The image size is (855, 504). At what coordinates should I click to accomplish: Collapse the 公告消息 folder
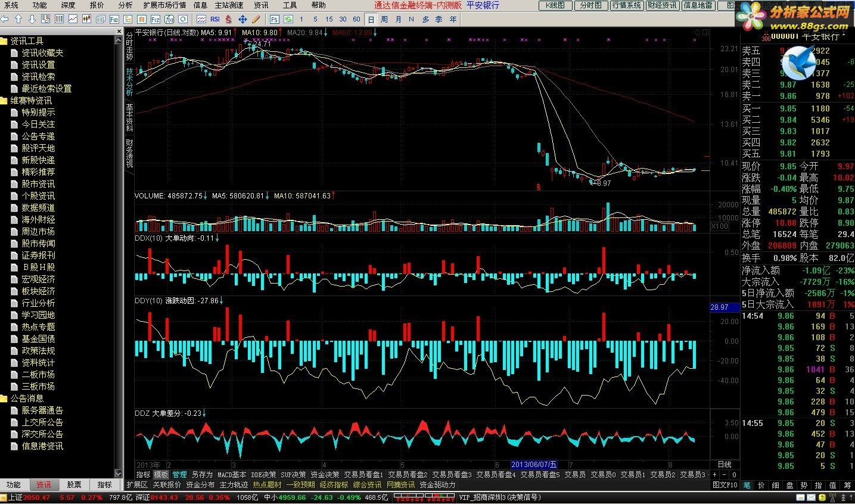(x=4, y=399)
